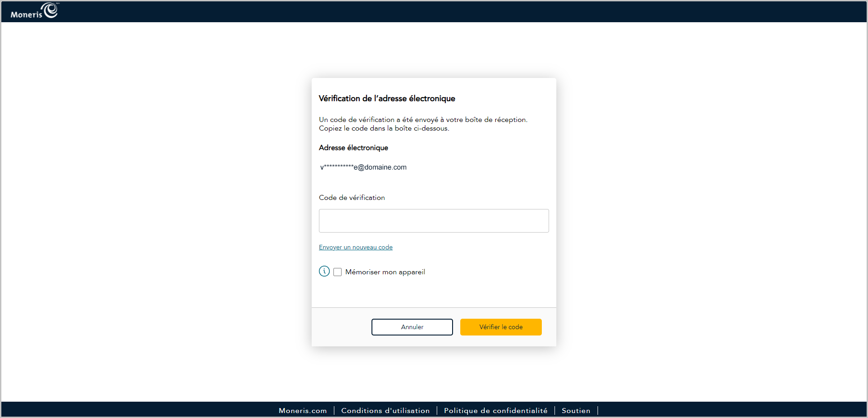Request a new code via Envoyer un nouveau code
The height and width of the screenshot is (418, 868).
[356, 247]
